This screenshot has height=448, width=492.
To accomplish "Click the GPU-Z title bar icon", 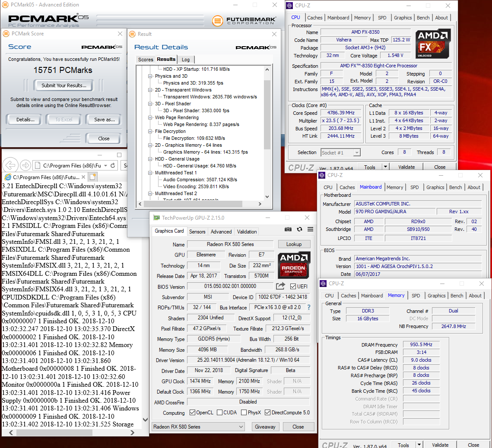I will click(156, 218).
